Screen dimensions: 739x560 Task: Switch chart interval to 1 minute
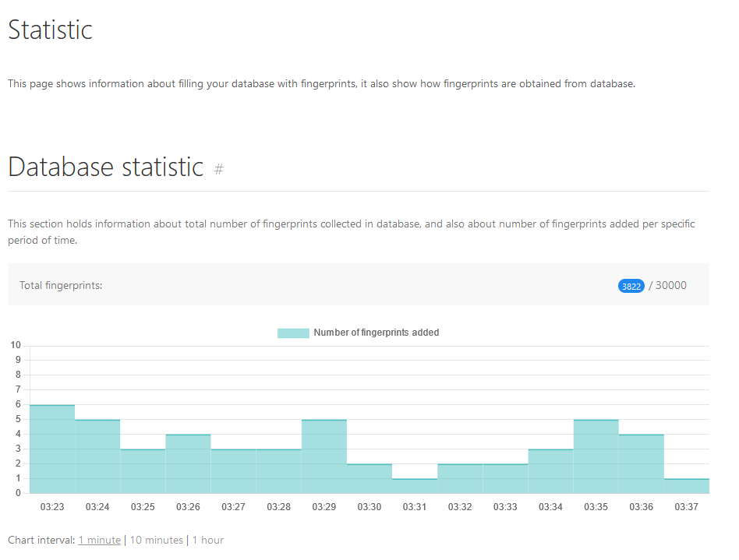[99, 540]
